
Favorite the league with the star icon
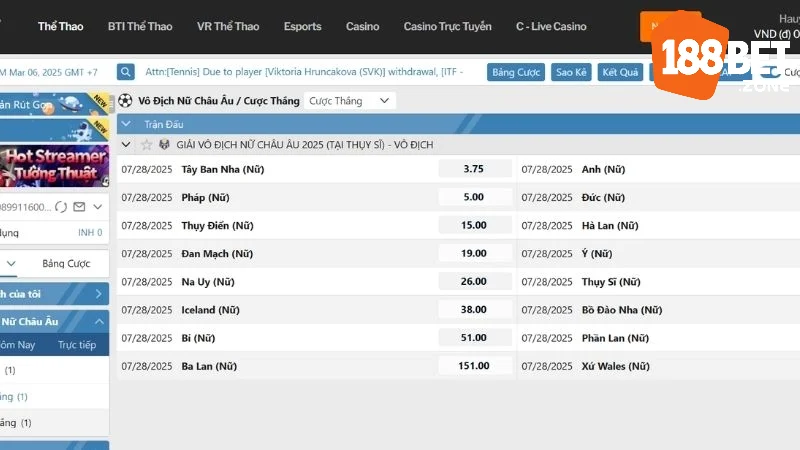tap(146, 145)
